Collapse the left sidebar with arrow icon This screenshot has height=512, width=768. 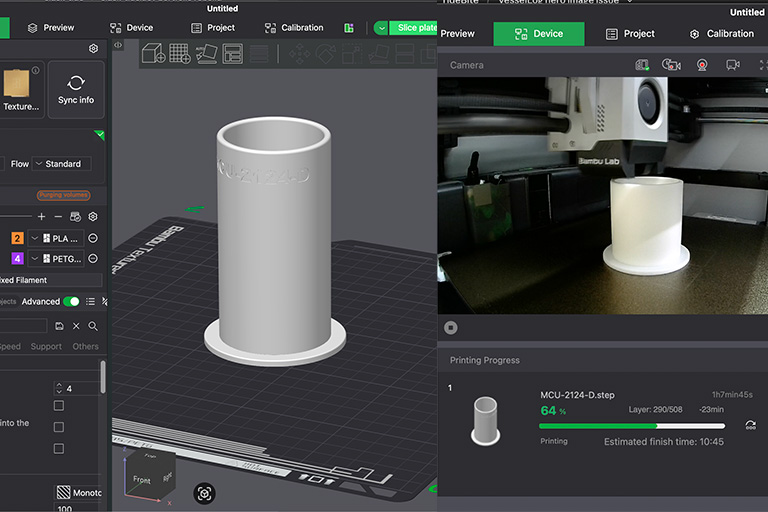point(118,45)
